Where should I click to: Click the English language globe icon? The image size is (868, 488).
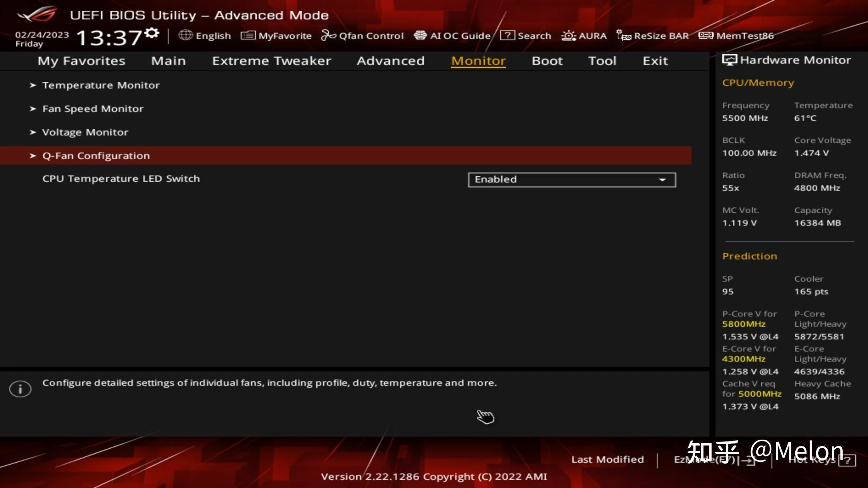[185, 35]
